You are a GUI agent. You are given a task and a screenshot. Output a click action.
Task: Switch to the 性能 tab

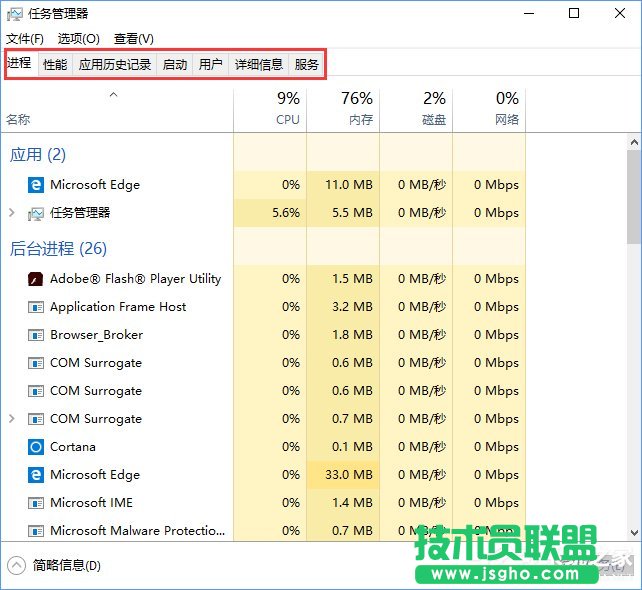click(55, 64)
